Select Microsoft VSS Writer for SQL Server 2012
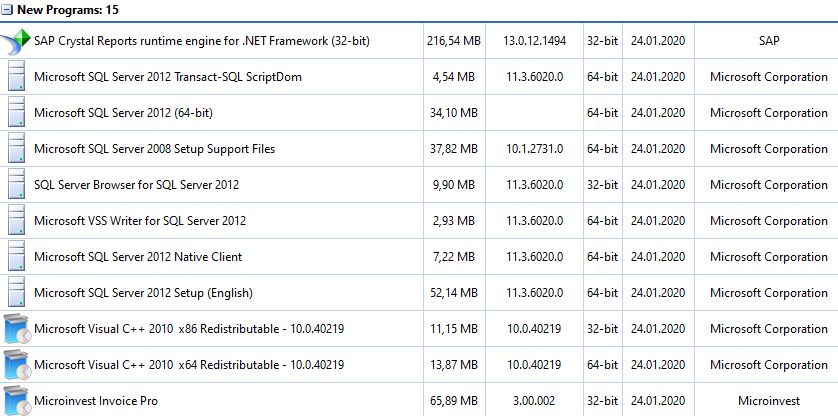This screenshot has height=416, width=838. point(140,220)
